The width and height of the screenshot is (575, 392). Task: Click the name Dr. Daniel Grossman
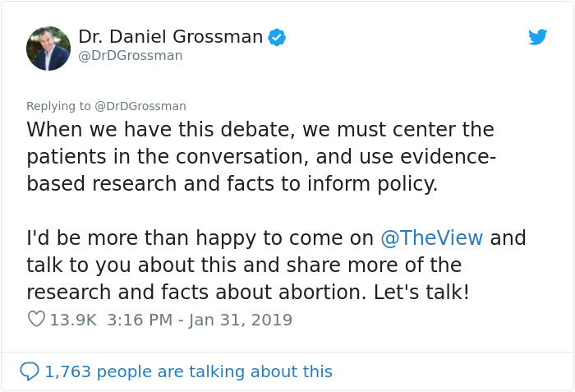click(x=171, y=37)
